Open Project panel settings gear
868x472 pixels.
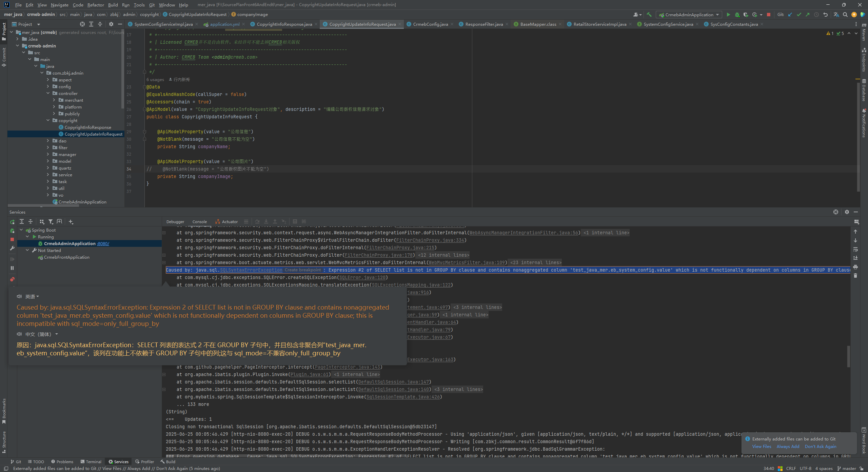[111, 24]
